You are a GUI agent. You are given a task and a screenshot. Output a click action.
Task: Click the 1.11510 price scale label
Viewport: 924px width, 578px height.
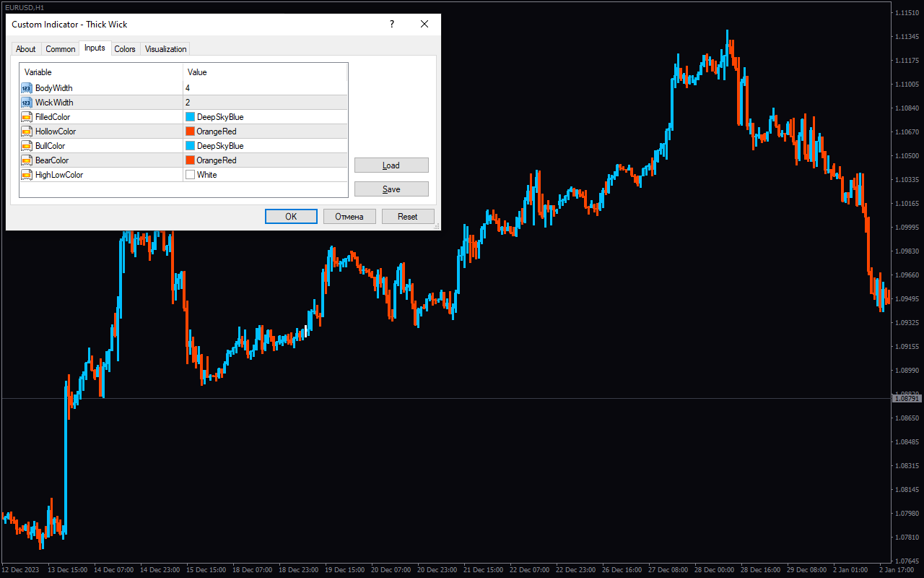point(907,13)
